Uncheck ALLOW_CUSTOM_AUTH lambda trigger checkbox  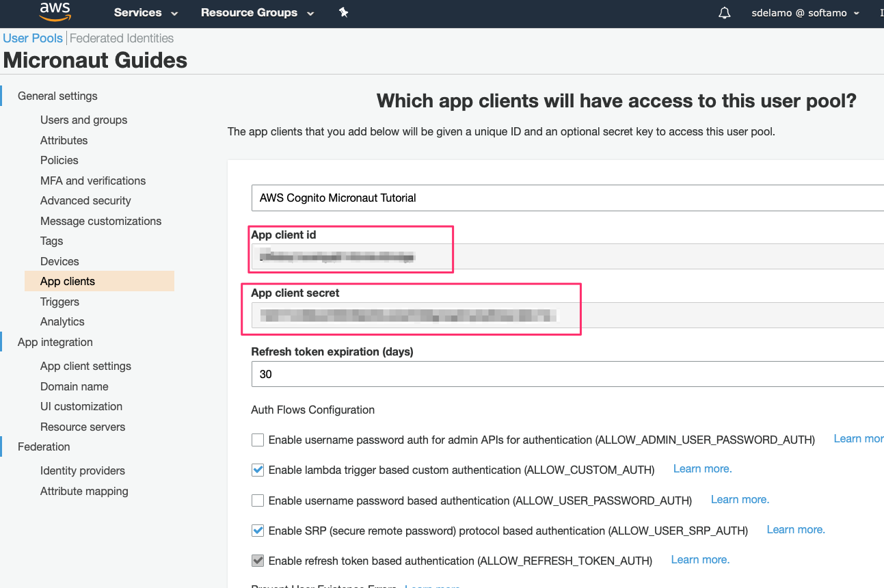(x=258, y=470)
